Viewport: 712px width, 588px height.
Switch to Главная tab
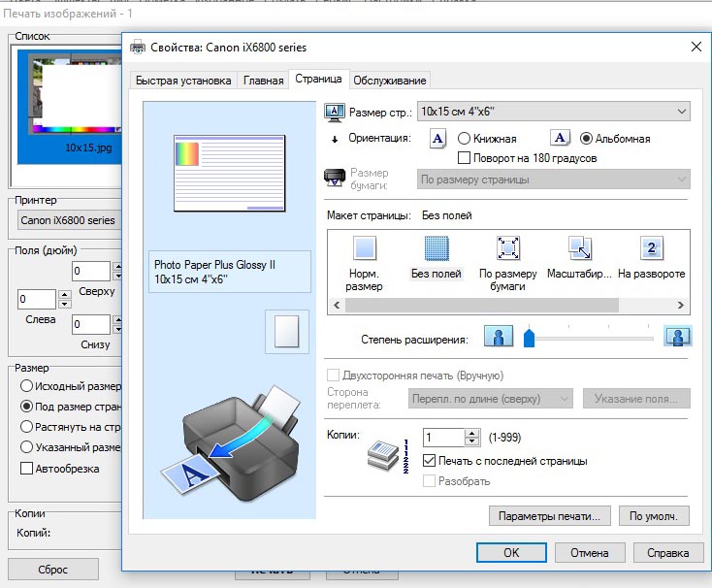[264, 81]
